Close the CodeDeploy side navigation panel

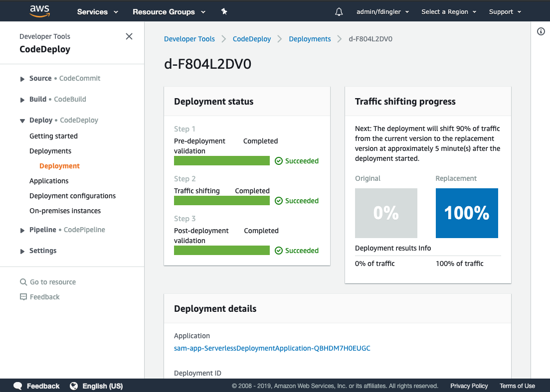tap(129, 36)
